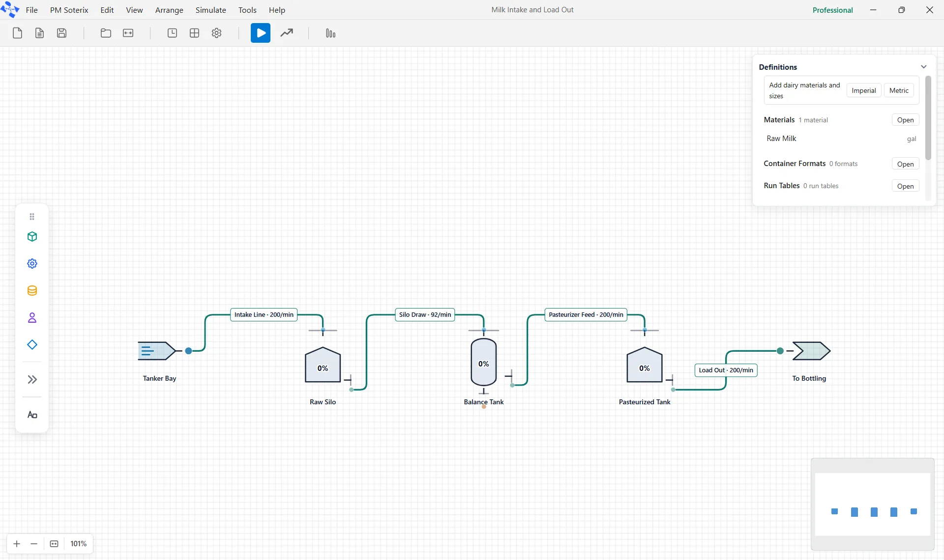Open the trend line chart icon
944x560 pixels.
(287, 33)
